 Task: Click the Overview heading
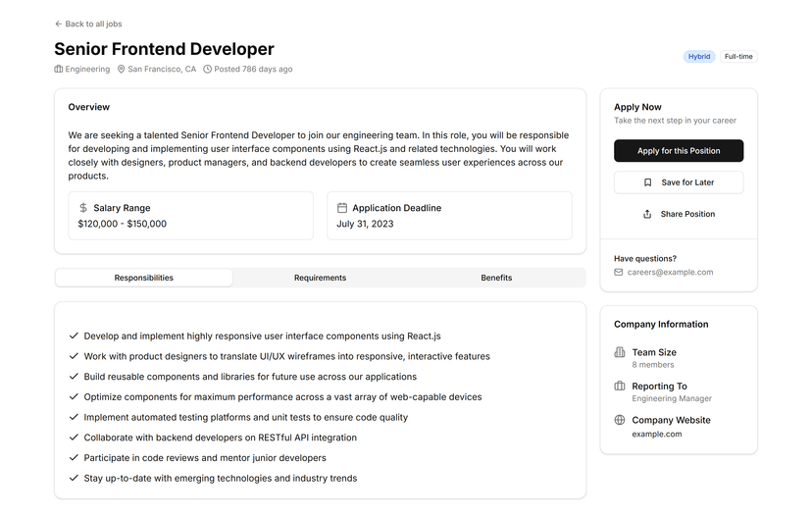click(x=89, y=107)
